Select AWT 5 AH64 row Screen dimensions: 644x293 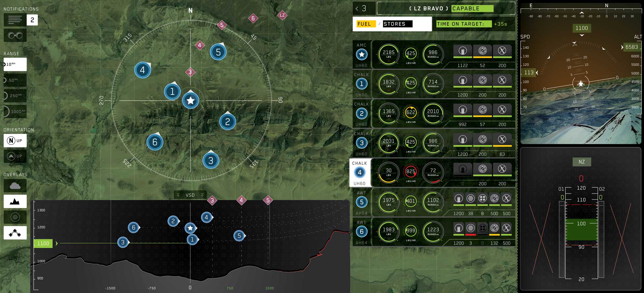click(x=434, y=202)
